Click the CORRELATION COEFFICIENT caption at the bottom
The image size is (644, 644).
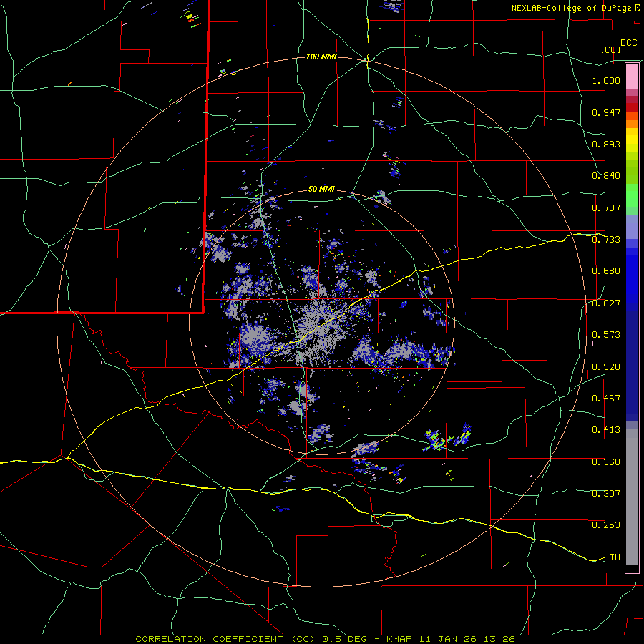click(326, 639)
